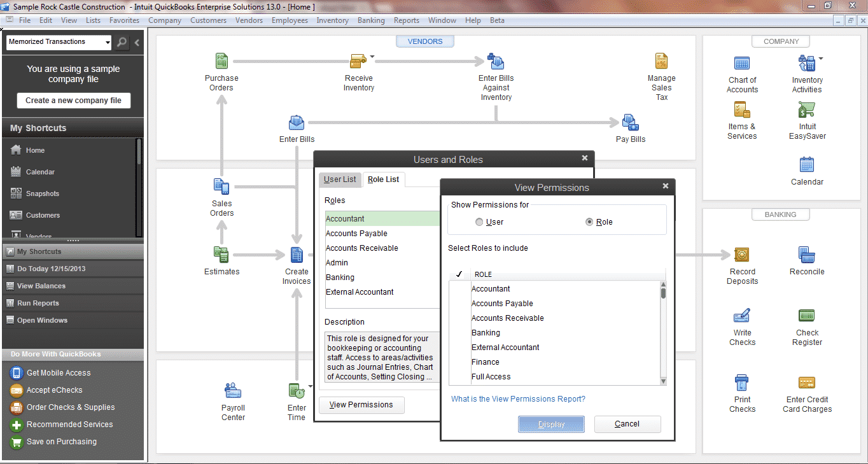The image size is (868, 464).
Task: Check the Accounts Payable role checkbox
Action: 459,304
